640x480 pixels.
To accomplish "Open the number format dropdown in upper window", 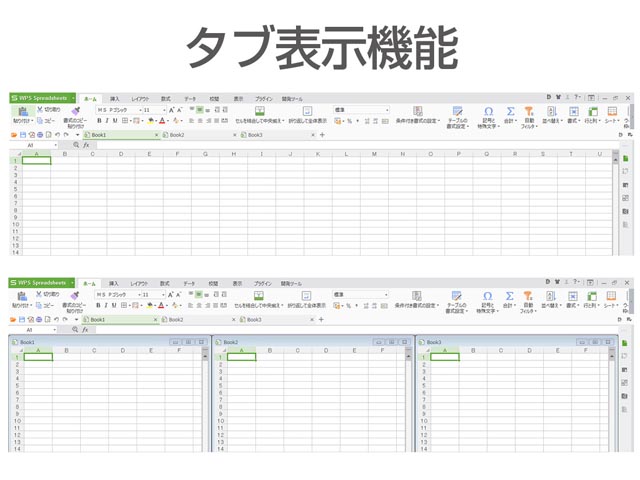I will pyautogui.click(x=387, y=110).
